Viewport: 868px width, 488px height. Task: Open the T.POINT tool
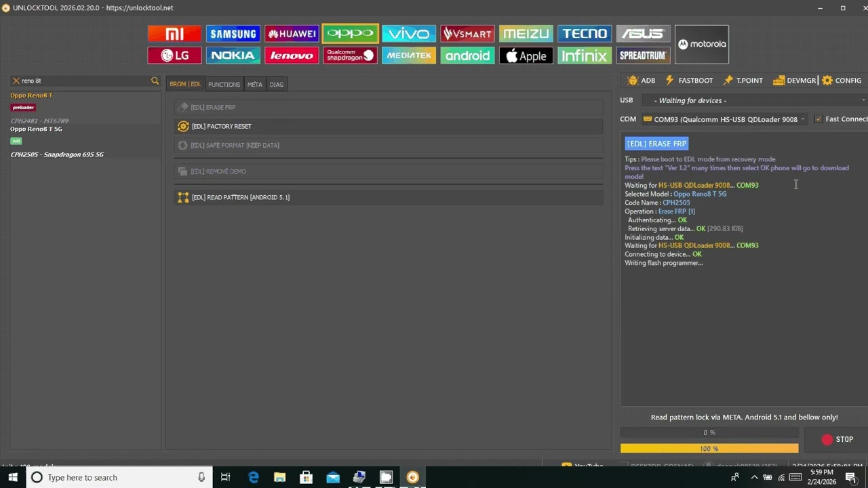pyautogui.click(x=743, y=80)
